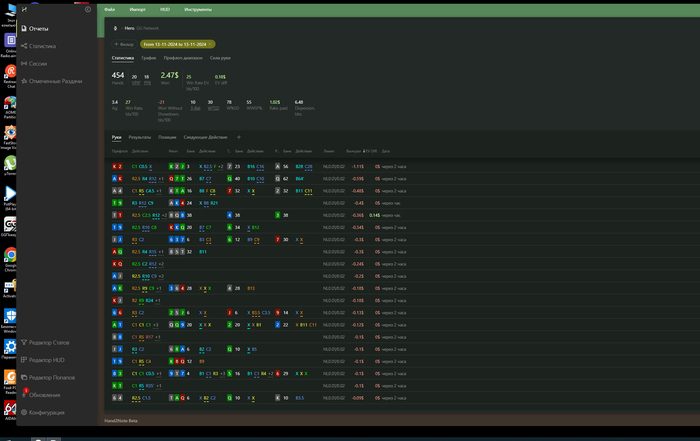Click the 3-Bet stat label
The image size is (700, 441).
pyautogui.click(x=195, y=108)
